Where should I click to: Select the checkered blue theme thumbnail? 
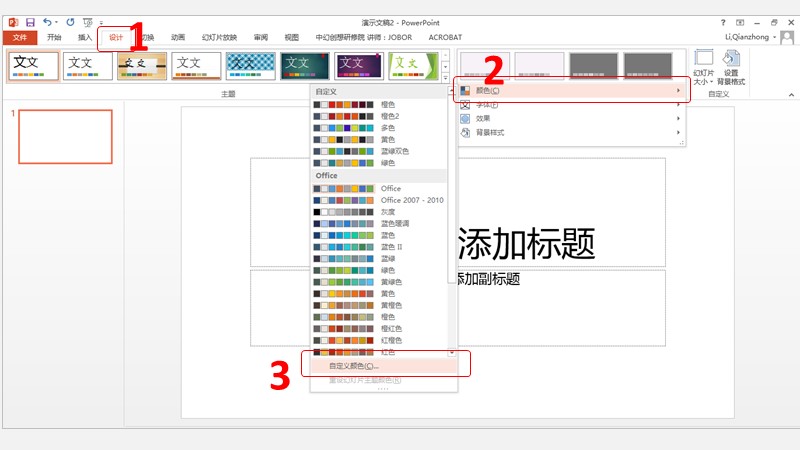pos(250,66)
